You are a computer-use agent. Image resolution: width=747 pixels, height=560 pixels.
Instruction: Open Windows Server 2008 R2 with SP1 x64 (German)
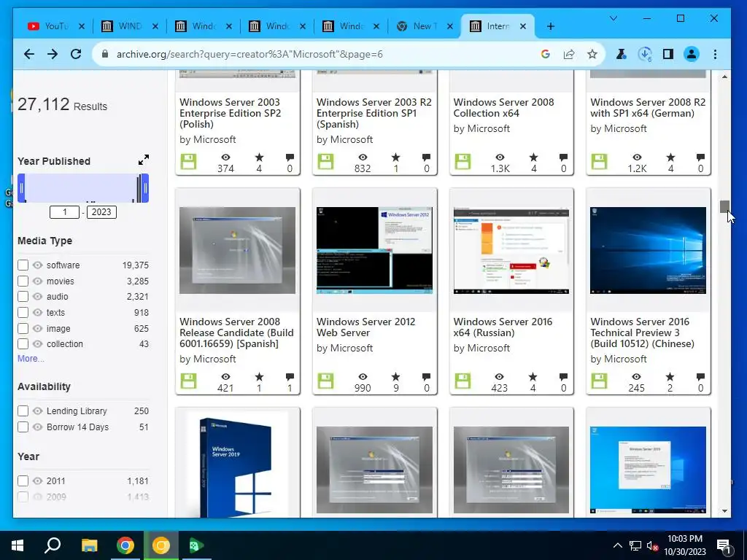tap(648, 108)
